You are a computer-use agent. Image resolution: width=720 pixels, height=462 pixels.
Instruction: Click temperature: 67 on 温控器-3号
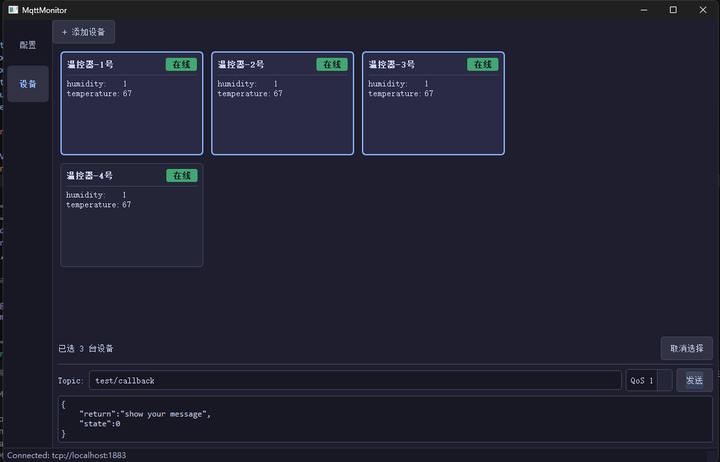[x=400, y=94]
